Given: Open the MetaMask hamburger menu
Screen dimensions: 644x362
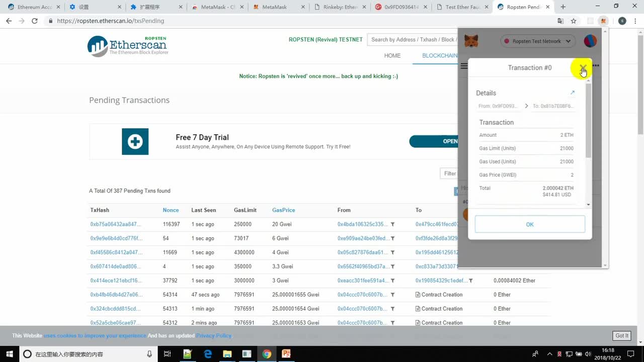Looking at the screenshot, I should click(x=464, y=66).
